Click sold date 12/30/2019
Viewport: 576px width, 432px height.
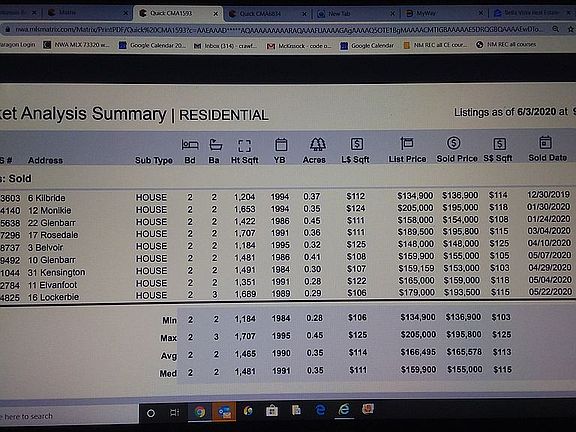[548, 194]
